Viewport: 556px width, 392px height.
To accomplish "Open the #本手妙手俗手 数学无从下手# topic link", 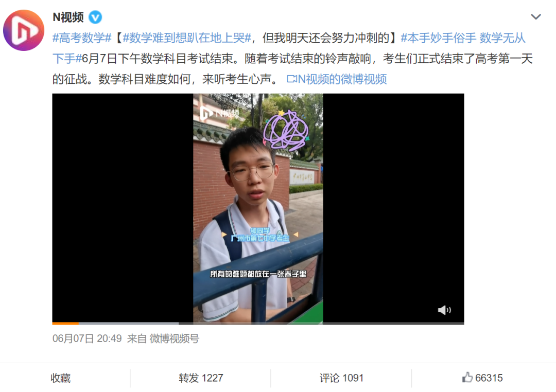I will click(463, 38).
